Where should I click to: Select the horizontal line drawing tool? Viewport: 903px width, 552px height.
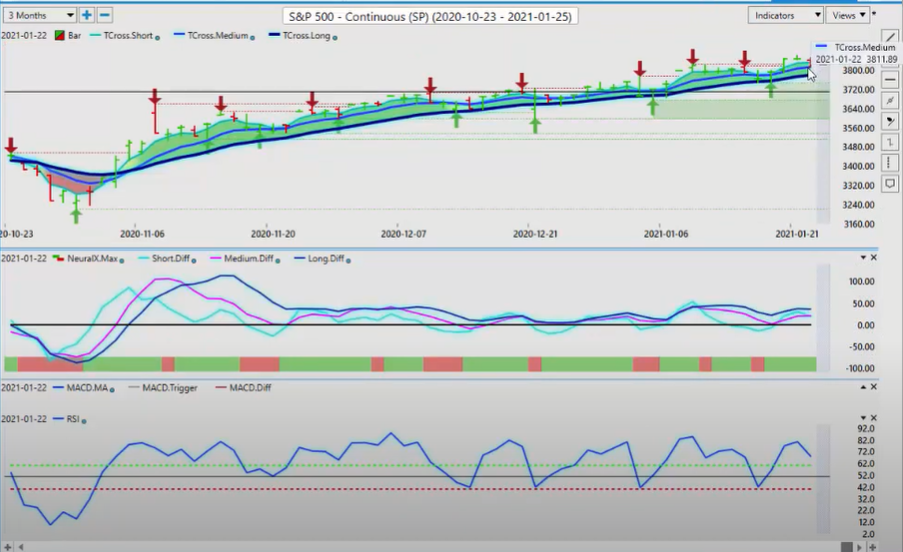coord(890,79)
